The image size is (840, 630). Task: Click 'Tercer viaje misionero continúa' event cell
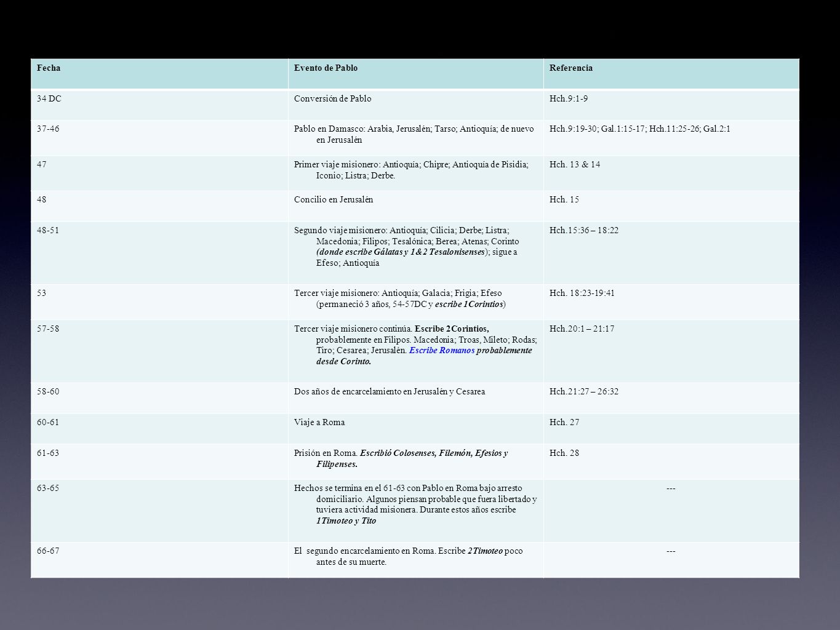coord(416,351)
